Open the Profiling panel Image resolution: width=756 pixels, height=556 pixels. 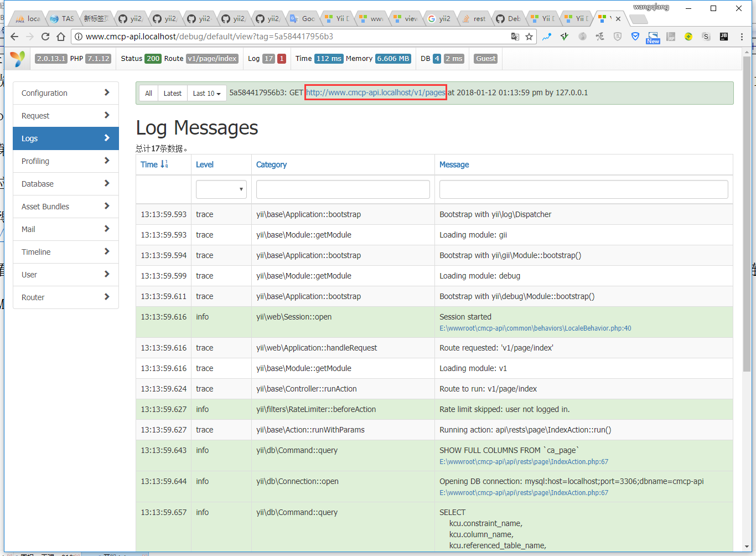(66, 161)
